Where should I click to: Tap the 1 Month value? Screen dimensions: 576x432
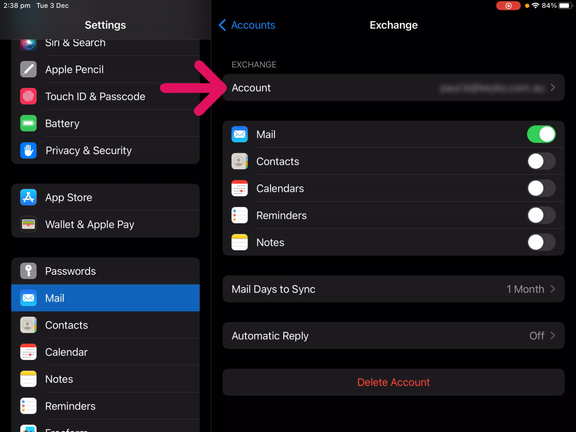click(x=525, y=289)
